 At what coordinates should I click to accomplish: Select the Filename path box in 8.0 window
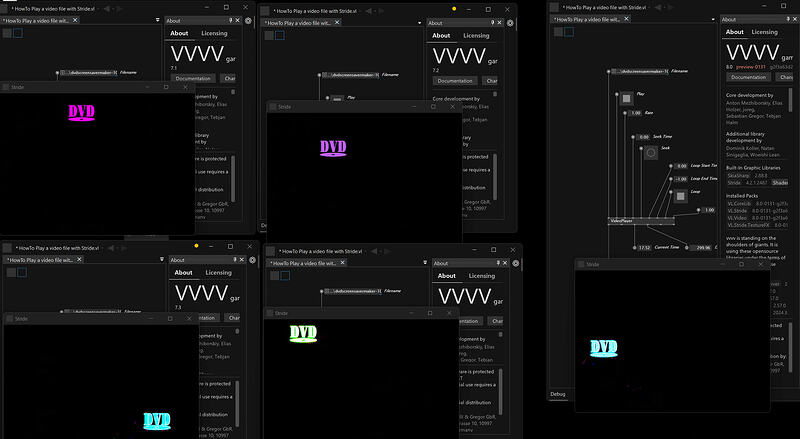click(640, 71)
